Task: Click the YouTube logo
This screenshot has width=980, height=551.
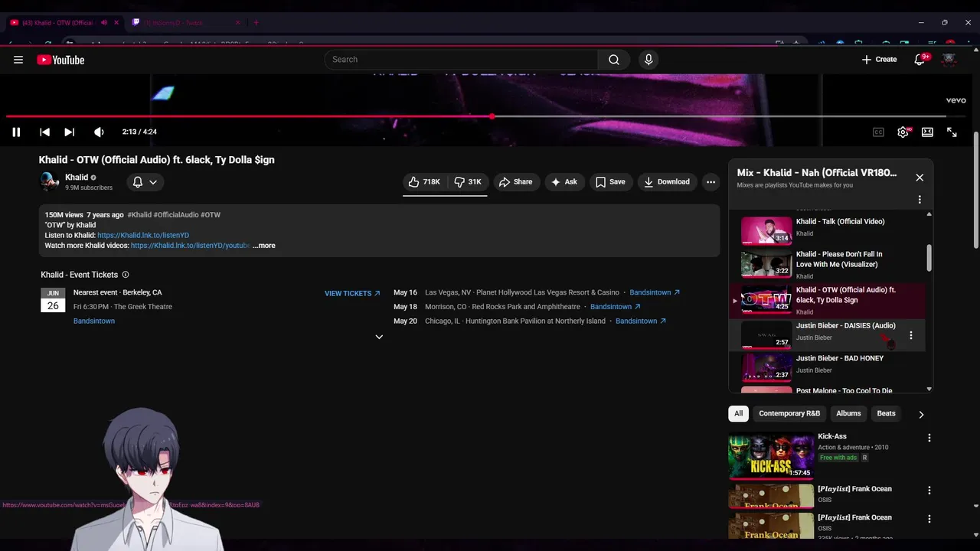Action: click(60, 60)
